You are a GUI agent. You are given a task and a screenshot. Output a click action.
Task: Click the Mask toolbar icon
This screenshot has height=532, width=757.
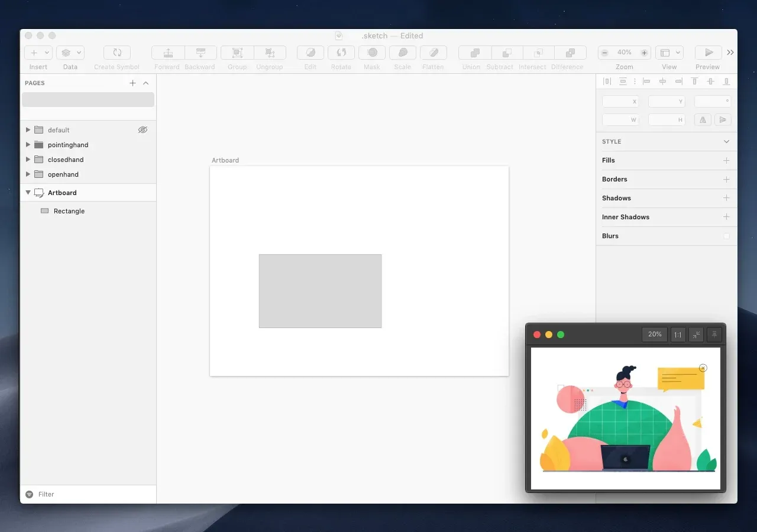tap(372, 53)
